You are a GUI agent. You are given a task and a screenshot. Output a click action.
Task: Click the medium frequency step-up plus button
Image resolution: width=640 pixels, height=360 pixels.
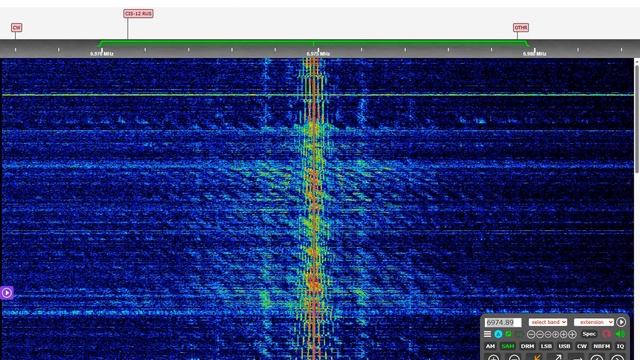pos(564,334)
